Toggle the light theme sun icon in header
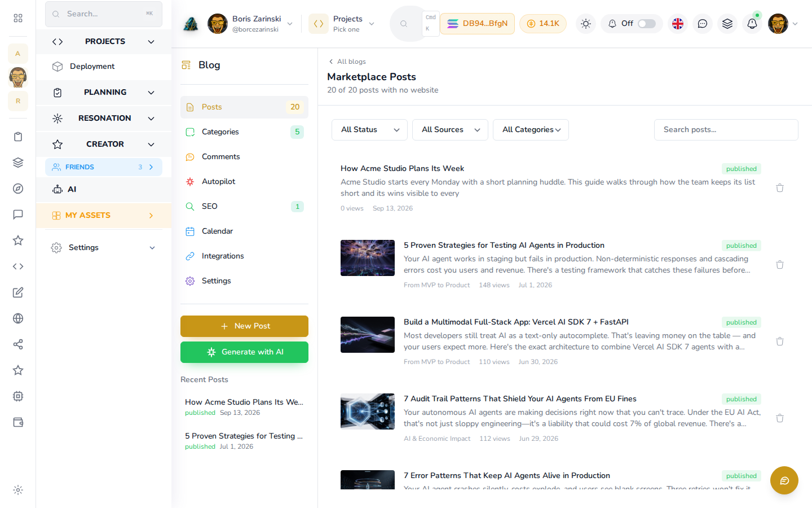Image resolution: width=812 pixels, height=508 pixels. tap(586, 24)
